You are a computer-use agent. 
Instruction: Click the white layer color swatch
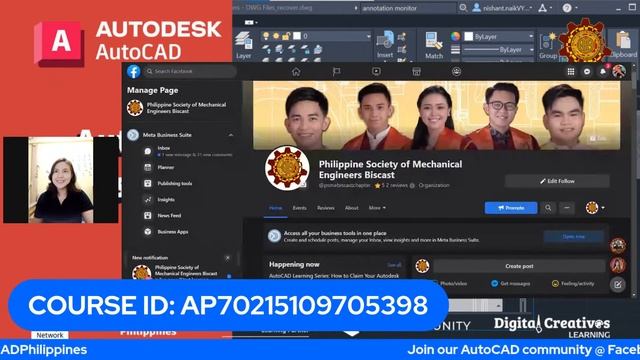[297, 36]
